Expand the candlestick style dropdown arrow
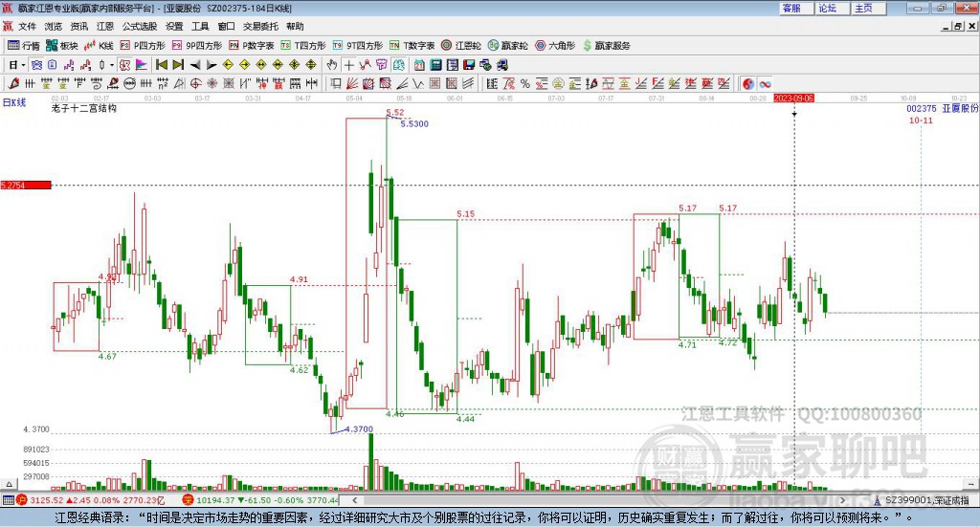This screenshot has height=527, width=980. 112,65
